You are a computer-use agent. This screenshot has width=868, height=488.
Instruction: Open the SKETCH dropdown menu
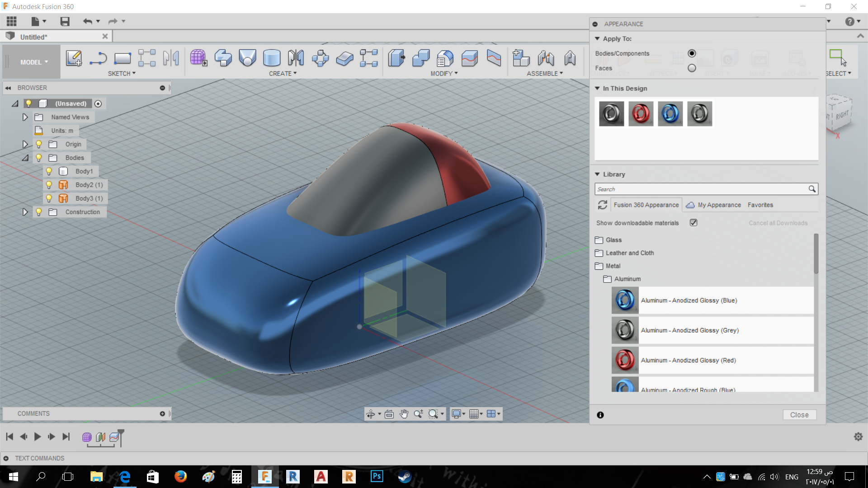click(x=122, y=74)
